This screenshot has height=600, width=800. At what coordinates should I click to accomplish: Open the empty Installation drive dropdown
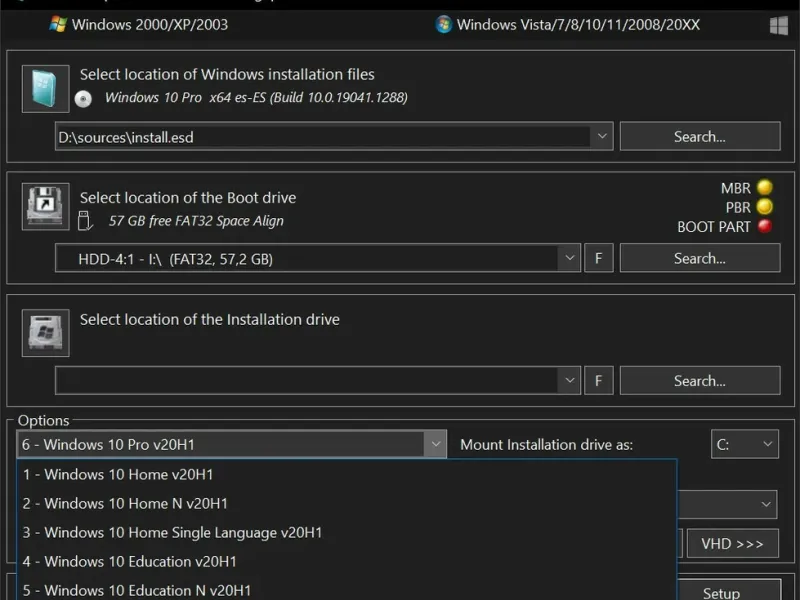570,380
